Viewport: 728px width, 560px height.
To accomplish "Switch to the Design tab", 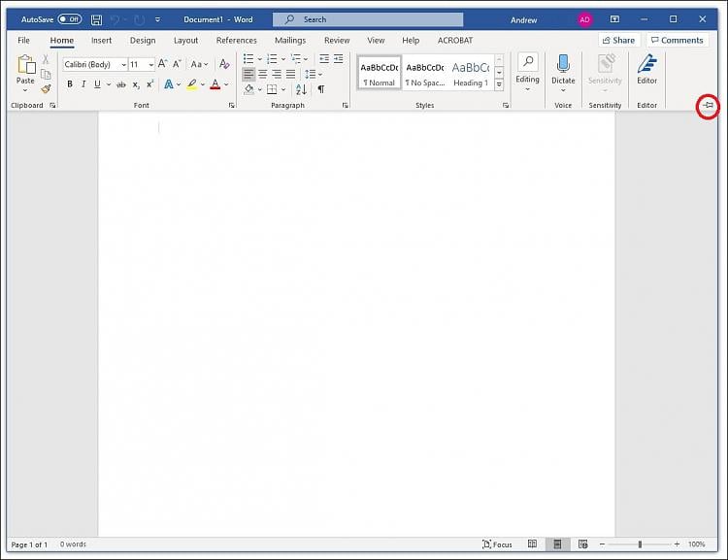I will pos(143,41).
